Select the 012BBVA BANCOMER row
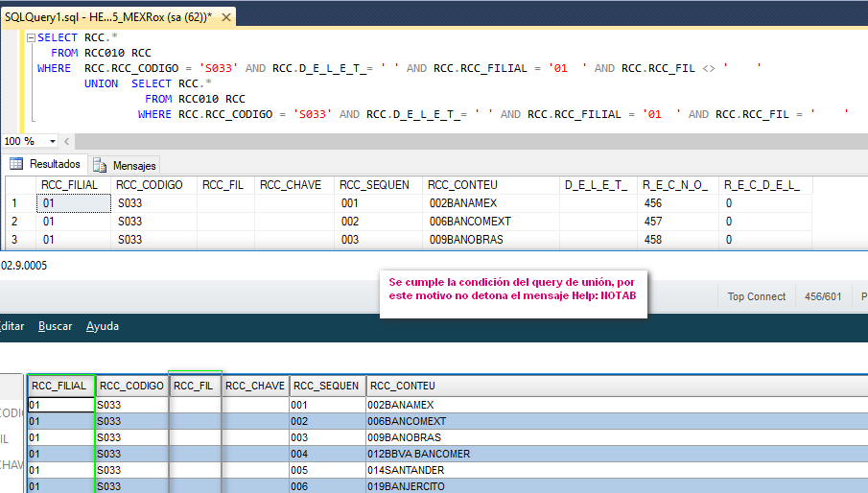The width and height of the screenshot is (868, 493). coord(447,454)
